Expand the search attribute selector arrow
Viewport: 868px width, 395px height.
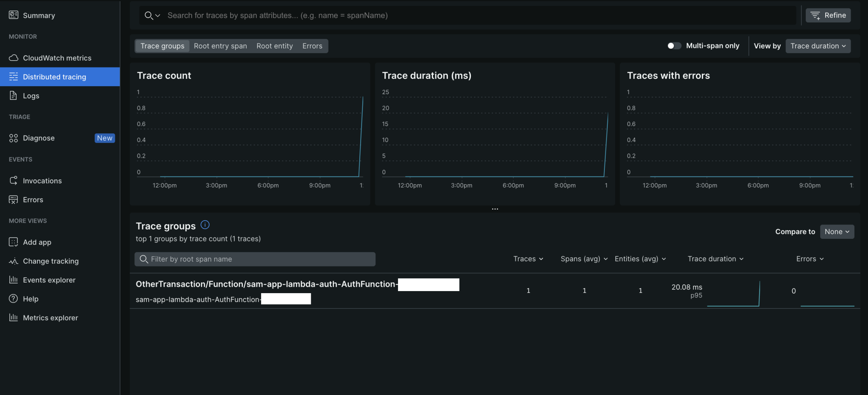157,15
